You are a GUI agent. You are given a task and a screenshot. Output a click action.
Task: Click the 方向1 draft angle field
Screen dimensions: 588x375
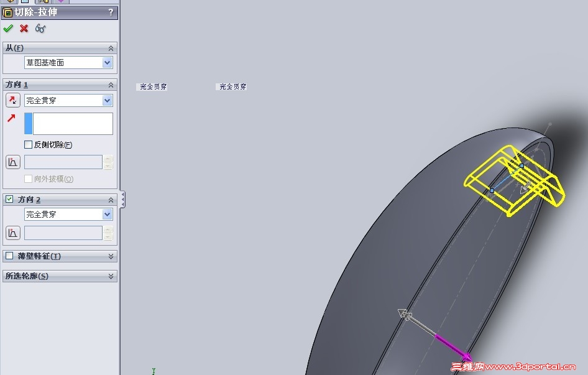[x=63, y=162]
